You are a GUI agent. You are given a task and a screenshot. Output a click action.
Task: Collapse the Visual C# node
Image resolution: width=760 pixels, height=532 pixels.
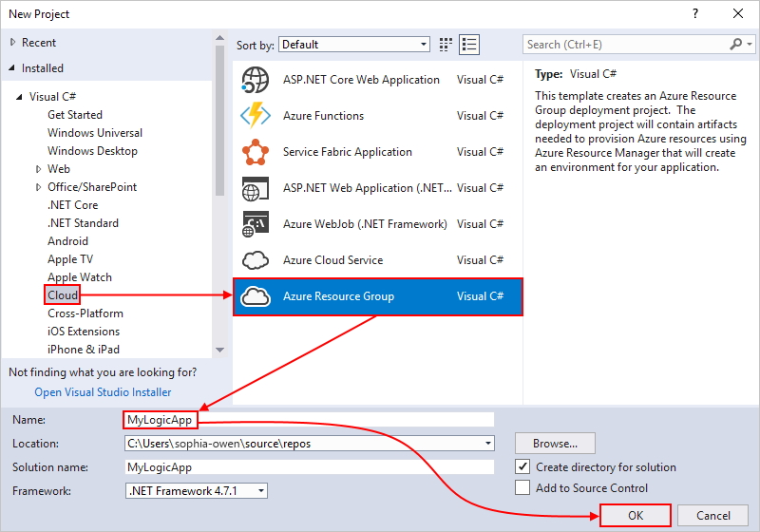pyautogui.click(x=19, y=96)
